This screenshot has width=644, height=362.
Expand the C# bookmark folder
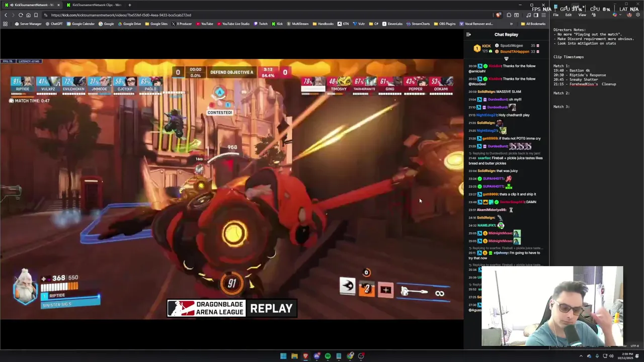coord(373,24)
